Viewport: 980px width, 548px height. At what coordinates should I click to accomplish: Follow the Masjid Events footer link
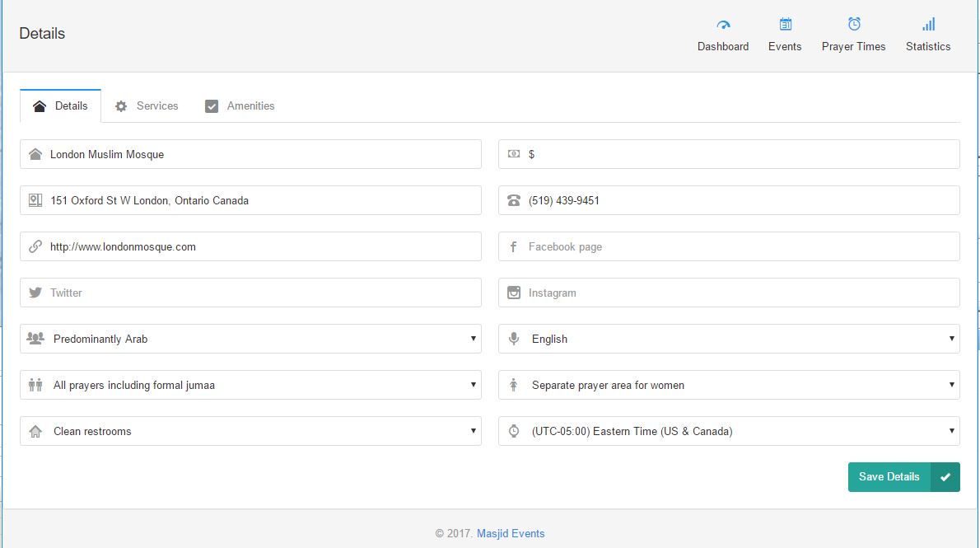pos(511,534)
